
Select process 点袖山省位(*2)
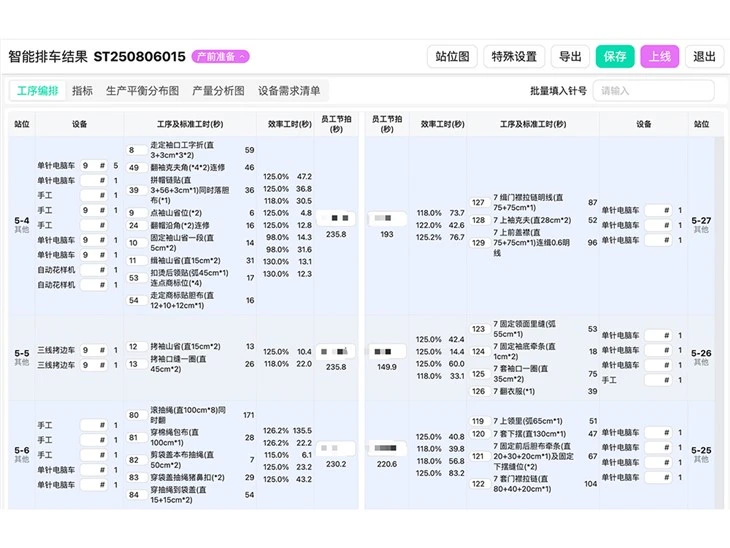pyautogui.click(x=176, y=213)
